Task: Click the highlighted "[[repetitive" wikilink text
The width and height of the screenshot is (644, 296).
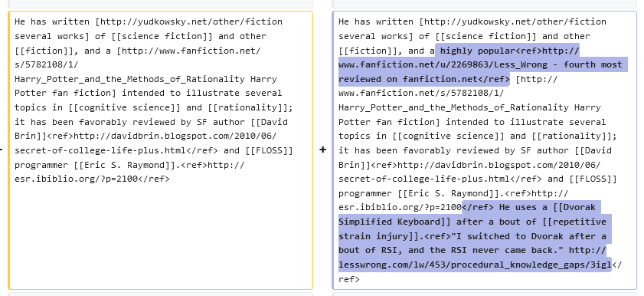Action: 574,222
